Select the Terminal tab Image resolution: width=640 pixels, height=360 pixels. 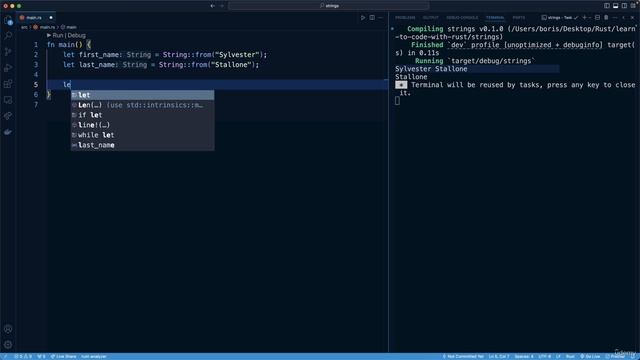[x=495, y=18]
